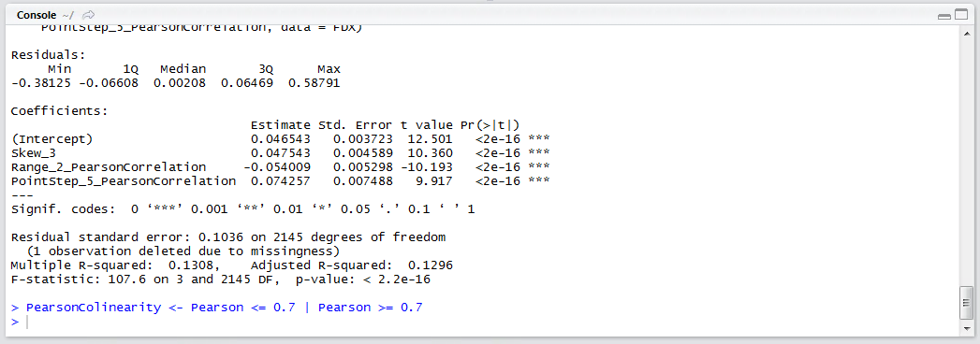Click the 'Range_2_PearsonCorrelation' row label
980x344 pixels.
click(109, 166)
